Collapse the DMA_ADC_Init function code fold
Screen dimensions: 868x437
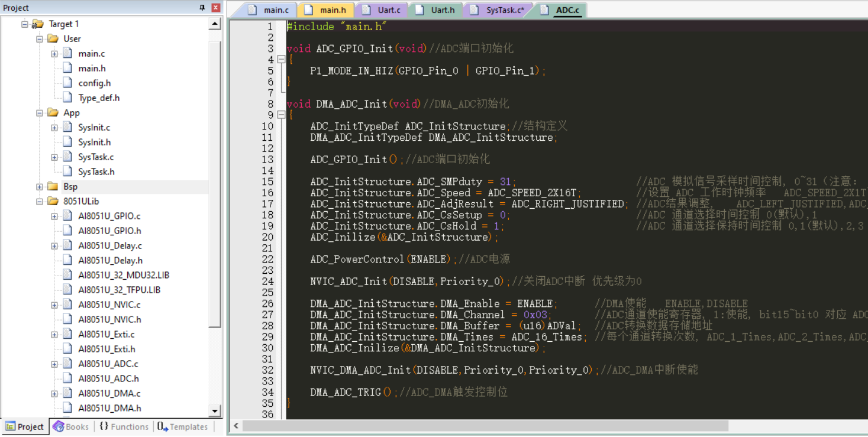click(x=281, y=115)
